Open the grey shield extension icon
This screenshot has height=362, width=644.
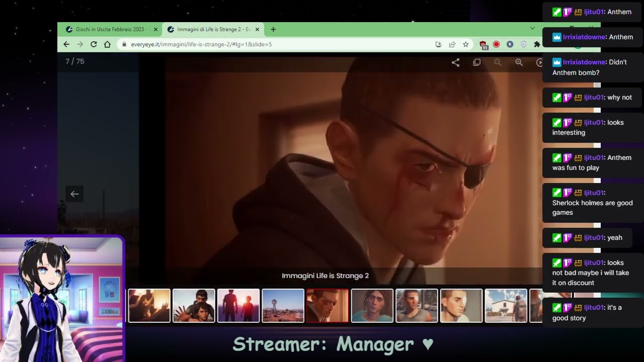523,44
